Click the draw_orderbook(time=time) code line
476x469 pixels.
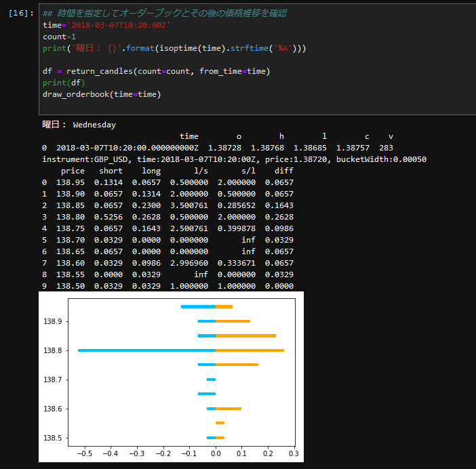point(102,94)
